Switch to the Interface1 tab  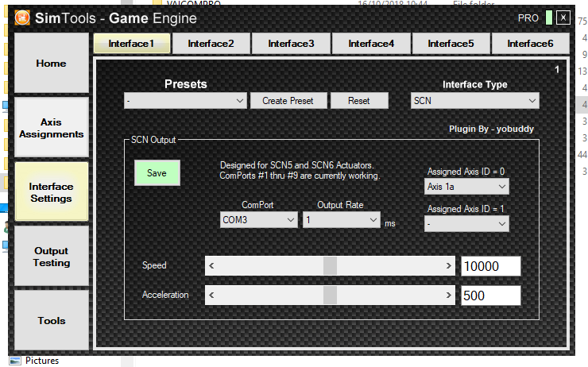pyautogui.click(x=132, y=44)
